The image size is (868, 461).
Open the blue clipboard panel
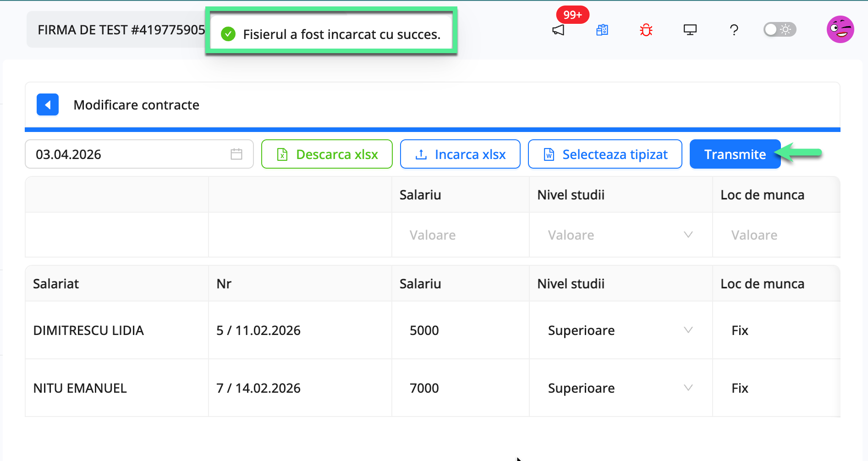coord(602,29)
